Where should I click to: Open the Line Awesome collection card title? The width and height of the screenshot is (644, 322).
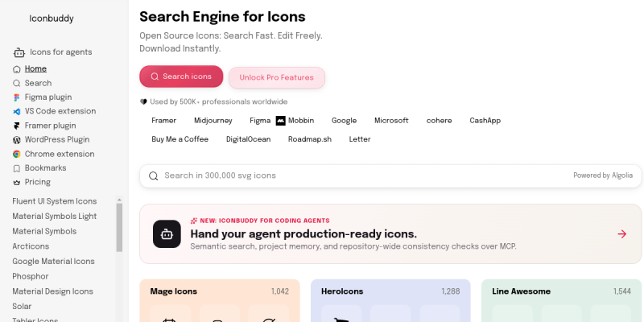tap(521, 291)
